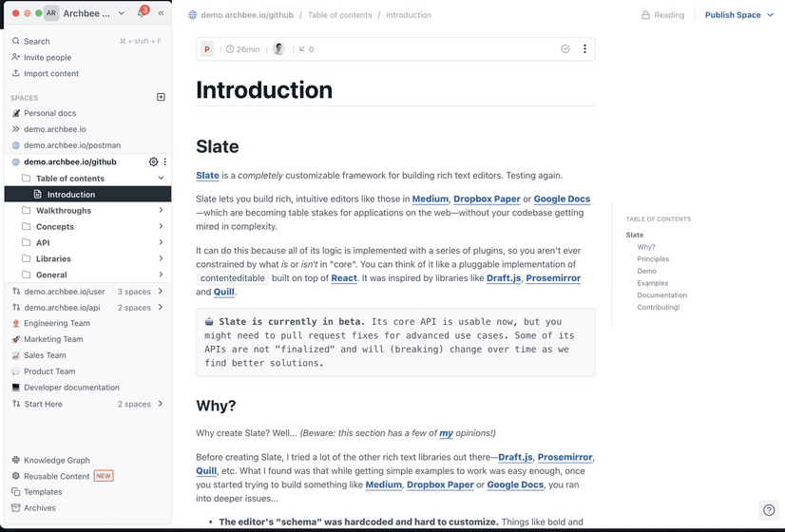Open Templates in the sidebar

43,492
